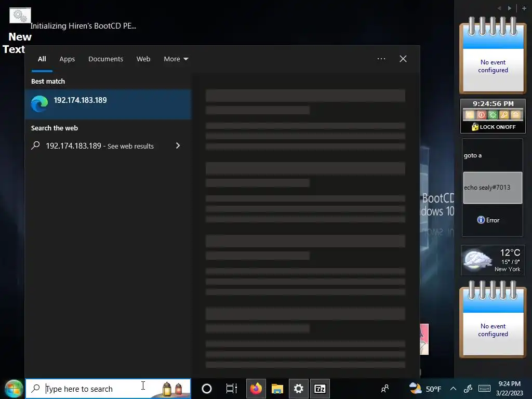Open Task View on the taskbar
The height and width of the screenshot is (399, 532).
(x=231, y=389)
